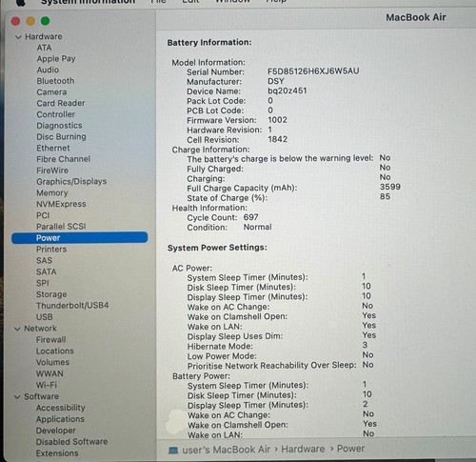The image size is (476, 462).
Task: Click the device name bq20z451
Action: click(x=288, y=90)
